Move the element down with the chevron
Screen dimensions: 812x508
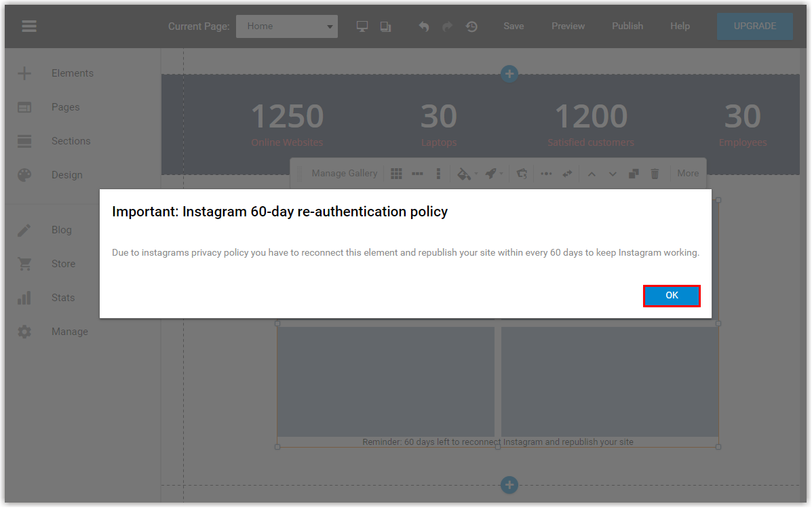click(613, 174)
